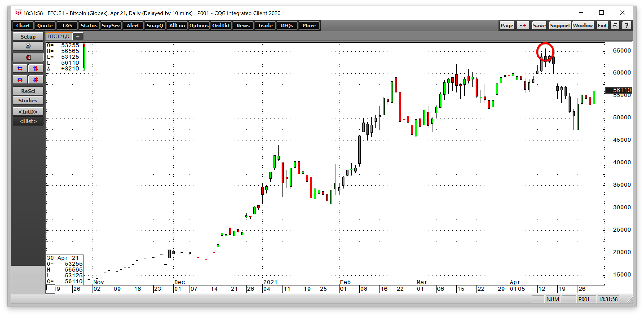Click the Apr 12 date on time axis
644x316 pixels.
click(542, 289)
